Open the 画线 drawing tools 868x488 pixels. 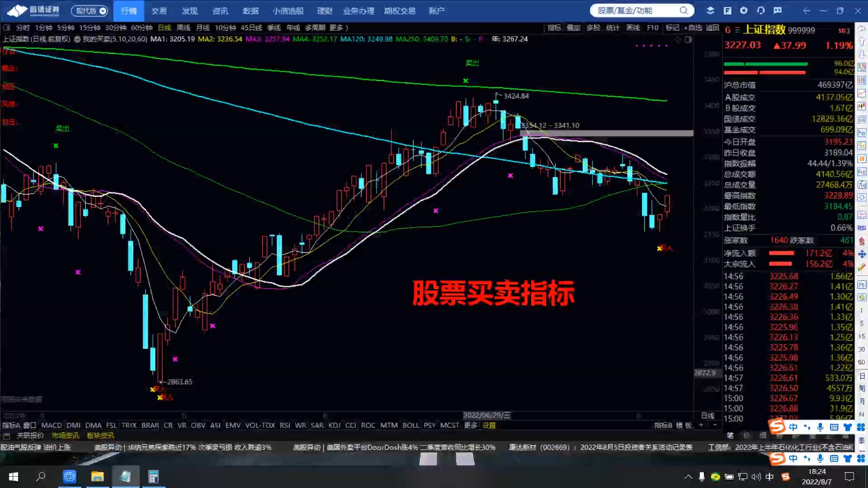point(633,28)
